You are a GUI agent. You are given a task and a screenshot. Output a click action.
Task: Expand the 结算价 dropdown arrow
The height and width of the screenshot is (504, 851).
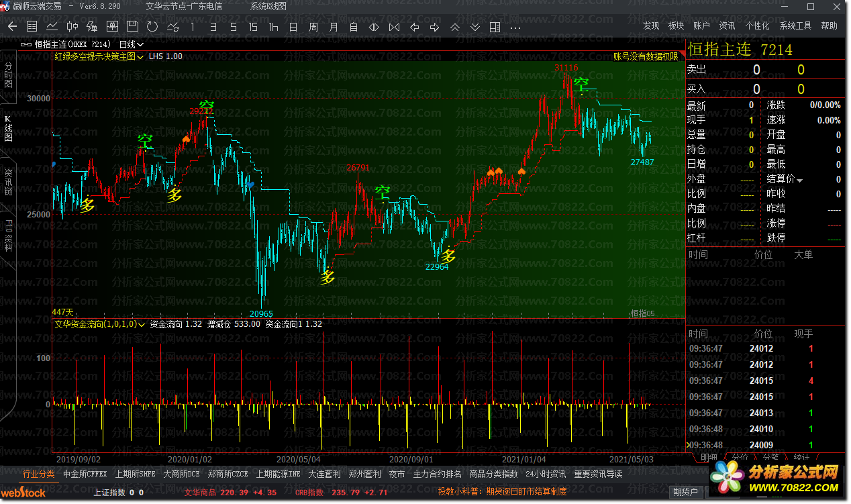[x=800, y=180]
